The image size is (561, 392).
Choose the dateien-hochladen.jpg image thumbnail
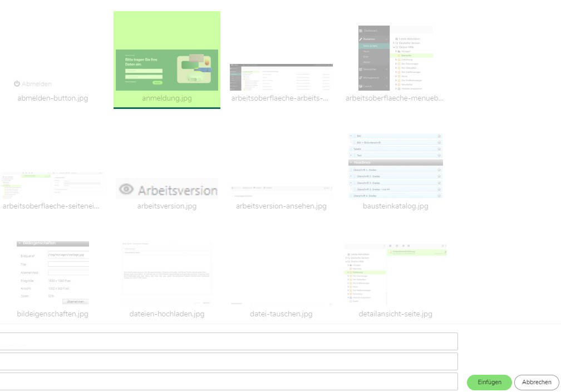pos(167,273)
